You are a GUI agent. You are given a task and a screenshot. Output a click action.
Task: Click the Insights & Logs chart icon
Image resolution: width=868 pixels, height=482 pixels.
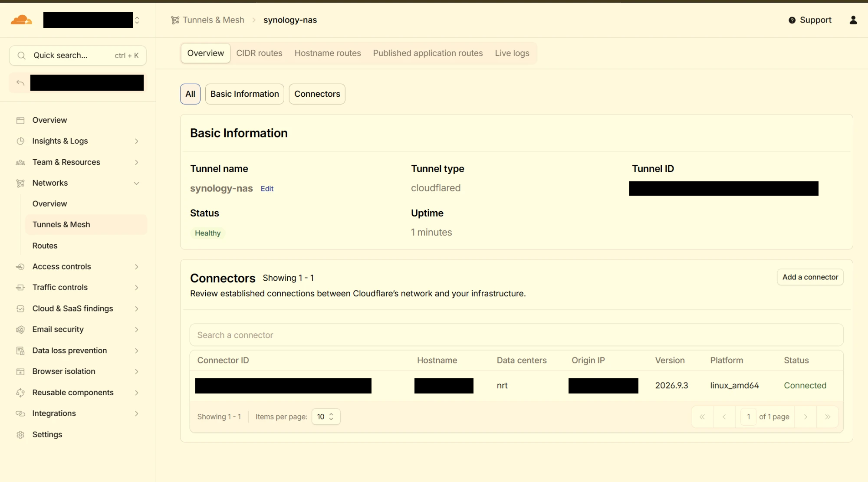tap(20, 141)
